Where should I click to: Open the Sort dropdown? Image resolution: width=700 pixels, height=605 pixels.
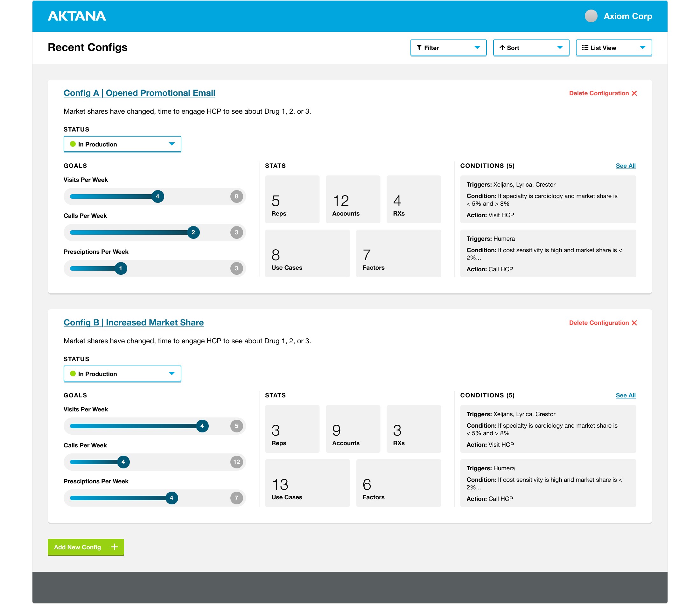coord(531,48)
